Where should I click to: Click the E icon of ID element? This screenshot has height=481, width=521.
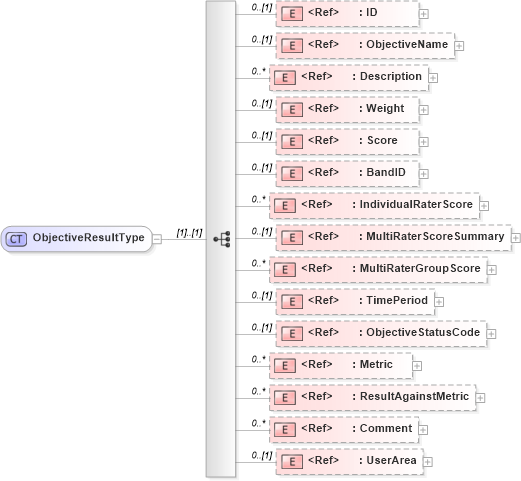point(292,14)
